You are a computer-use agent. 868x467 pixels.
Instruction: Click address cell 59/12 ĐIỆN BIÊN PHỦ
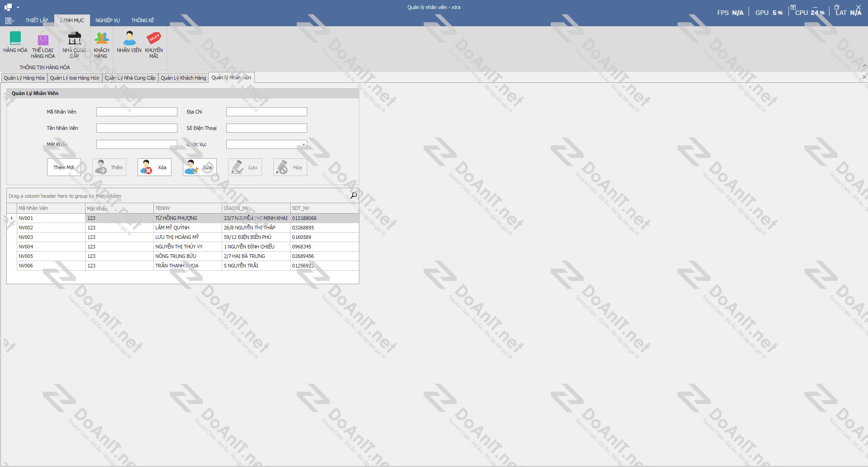pyautogui.click(x=256, y=237)
